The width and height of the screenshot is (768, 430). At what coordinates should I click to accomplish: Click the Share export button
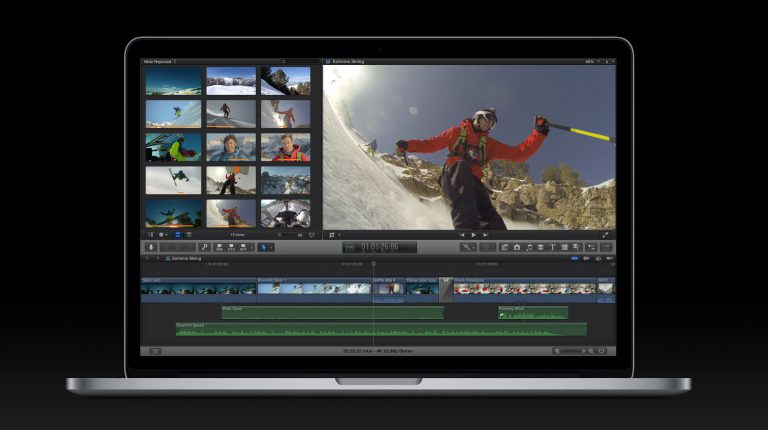606,247
